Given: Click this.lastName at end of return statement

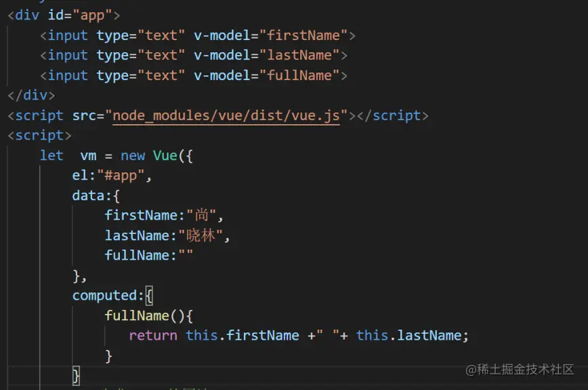Looking at the screenshot, I should point(408,335).
